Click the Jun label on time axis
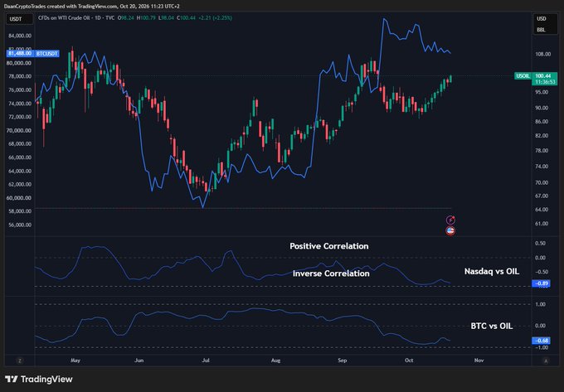This screenshot has height=392, width=564. tap(139, 361)
